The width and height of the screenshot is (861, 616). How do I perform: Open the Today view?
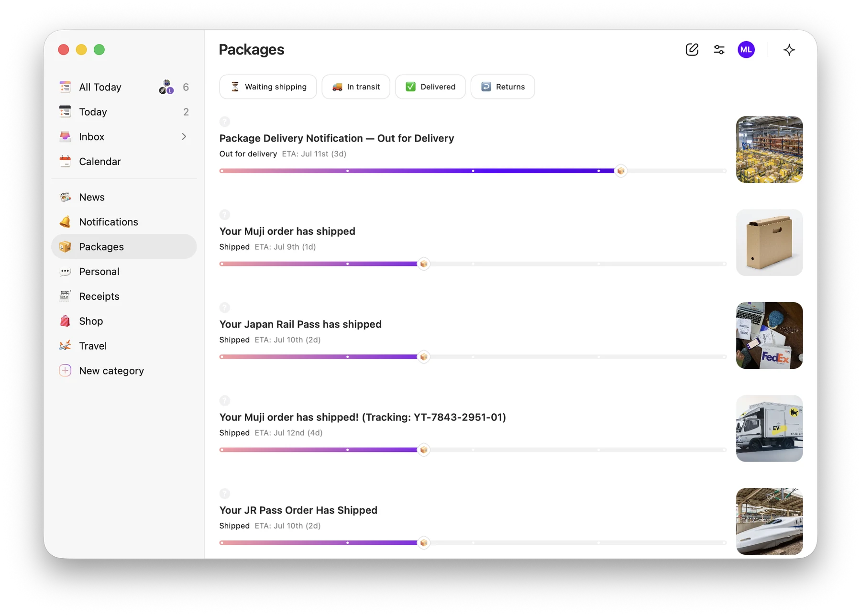(124, 112)
